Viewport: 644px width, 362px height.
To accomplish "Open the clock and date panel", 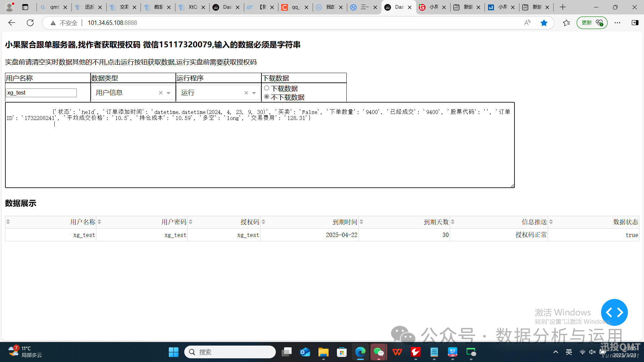I will pyautogui.click(x=624, y=352).
